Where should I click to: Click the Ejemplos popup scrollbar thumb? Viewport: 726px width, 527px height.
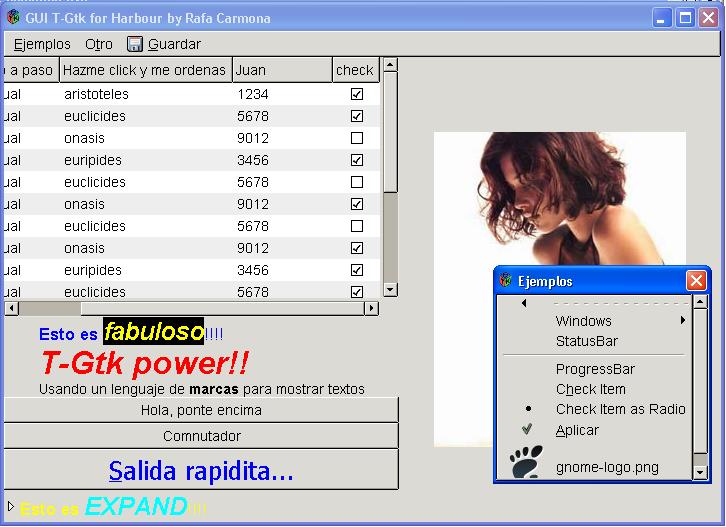tap(700, 382)
